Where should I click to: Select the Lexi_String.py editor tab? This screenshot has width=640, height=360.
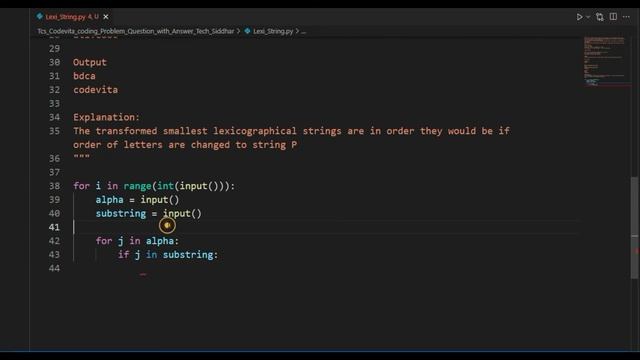tap(72, 17)
